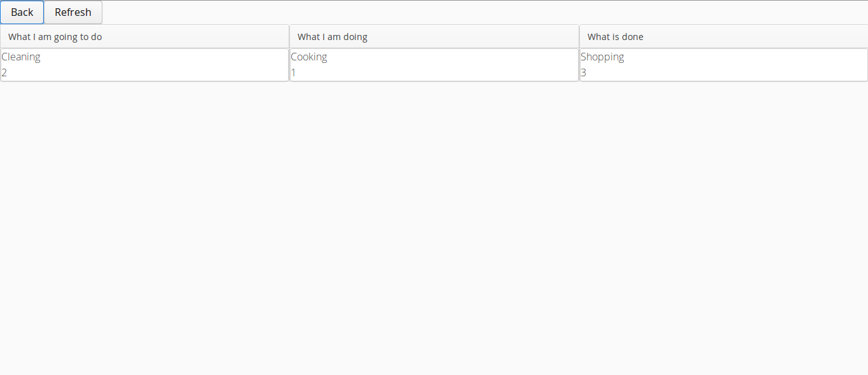Viewport: 868px width, 375px height.
Task: Click the number 3 under Shopping
Action: (x=584, y=72)
